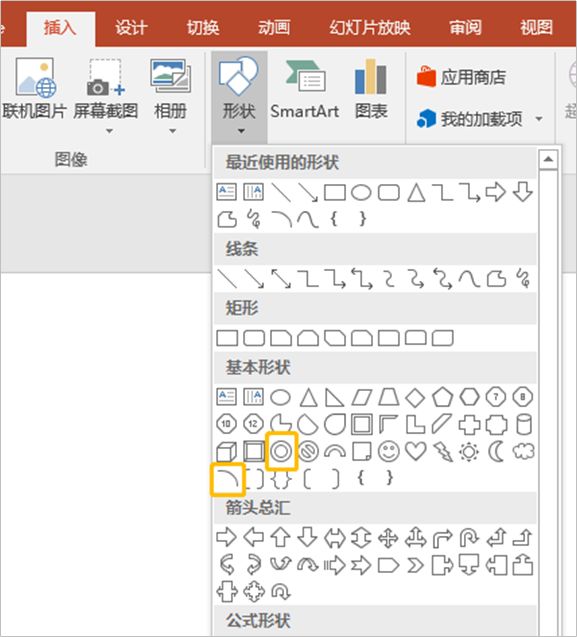Select the sun shape

[469, 451]
